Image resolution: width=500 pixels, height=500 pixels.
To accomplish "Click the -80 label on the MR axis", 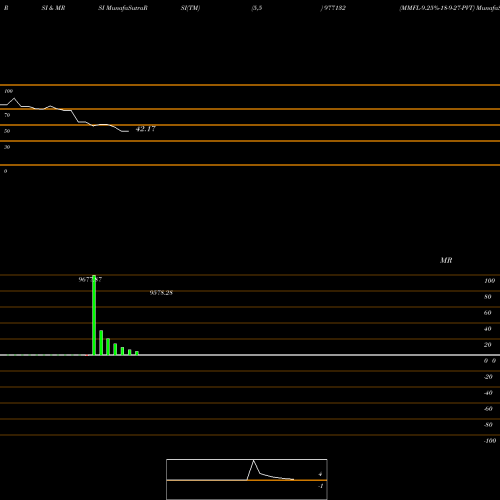I will (488, 425).
